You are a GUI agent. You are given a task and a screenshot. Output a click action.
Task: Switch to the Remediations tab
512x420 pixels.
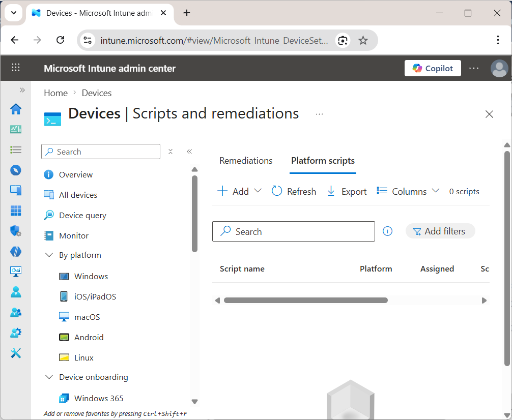(x=246, y=161)
